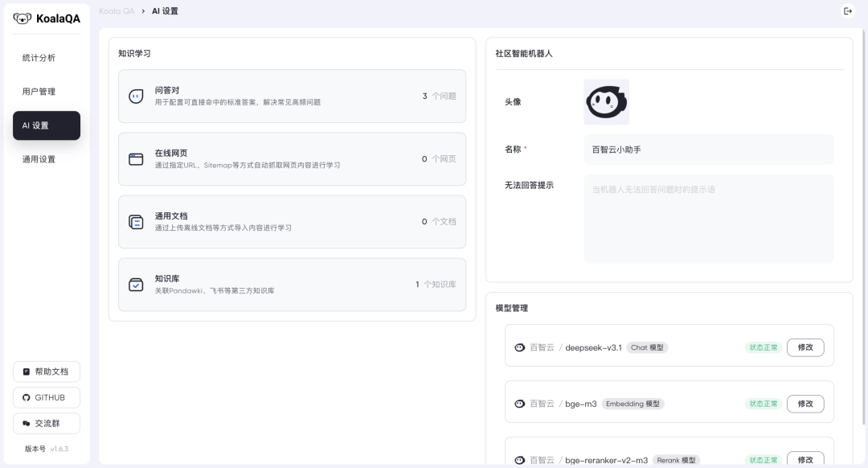
Task: Click the general documents icon
Action: pos(136,222)
